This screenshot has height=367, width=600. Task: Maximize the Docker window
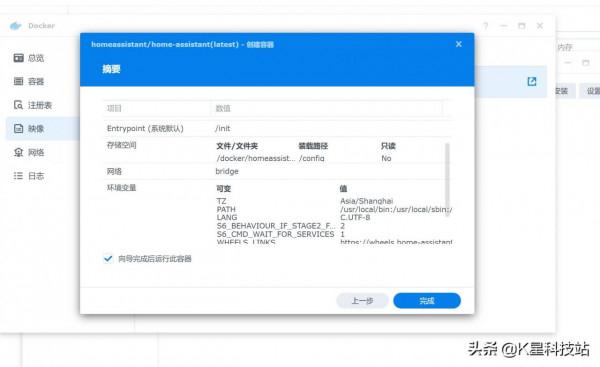click(x=521, y=26)
